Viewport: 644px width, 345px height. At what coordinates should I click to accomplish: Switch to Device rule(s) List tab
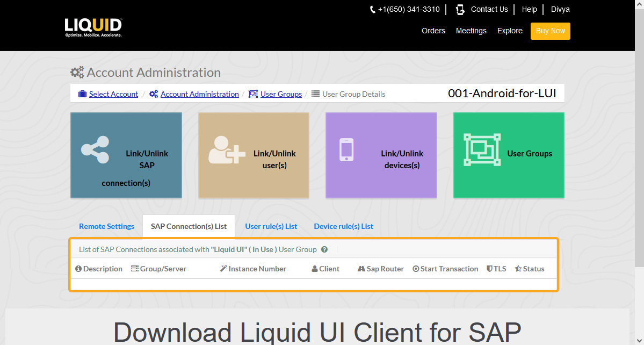(x=343, y=226)
